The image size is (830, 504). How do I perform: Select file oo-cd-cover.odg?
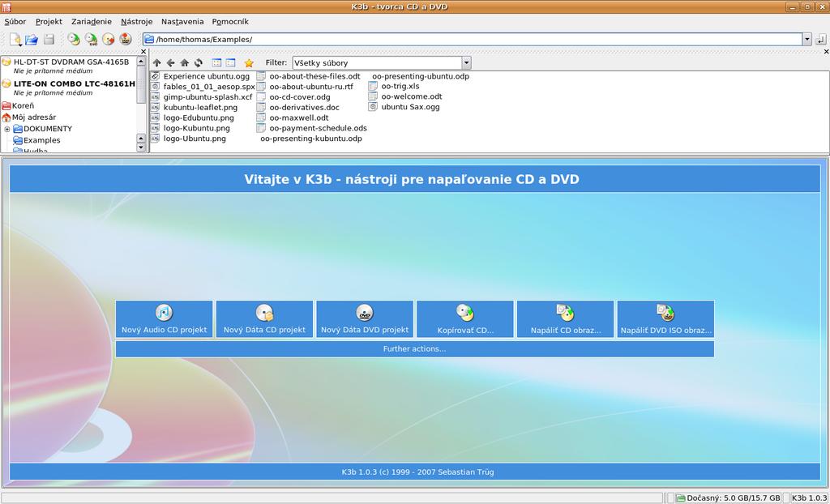point(300,97)
